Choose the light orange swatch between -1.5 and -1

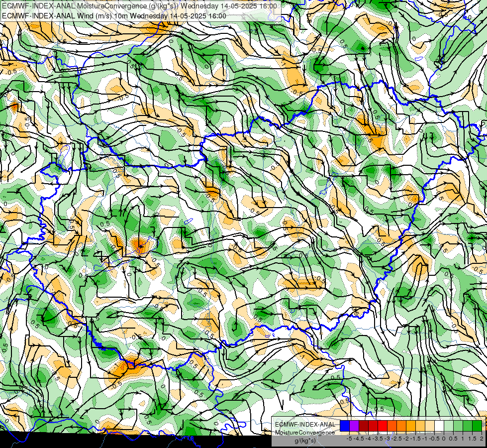click(x=420, y=426)
